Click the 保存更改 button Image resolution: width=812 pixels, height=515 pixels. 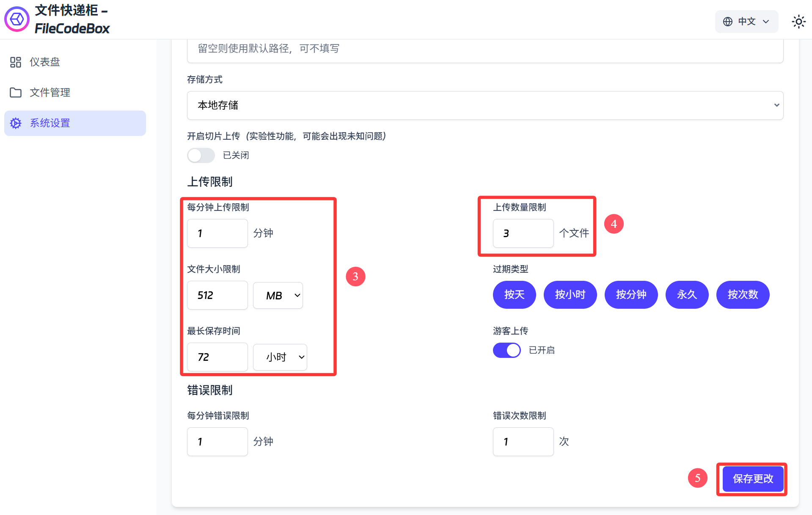point(753,479)
